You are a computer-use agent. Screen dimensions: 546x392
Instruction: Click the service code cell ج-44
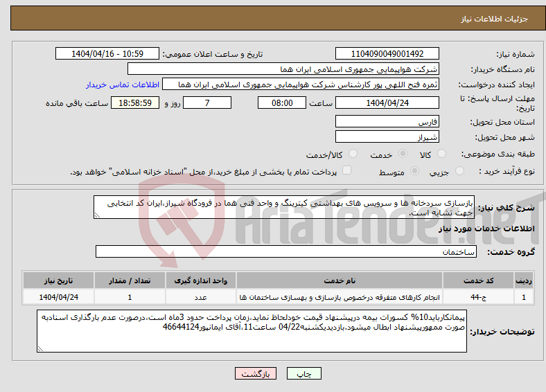[x=479, y=297]
